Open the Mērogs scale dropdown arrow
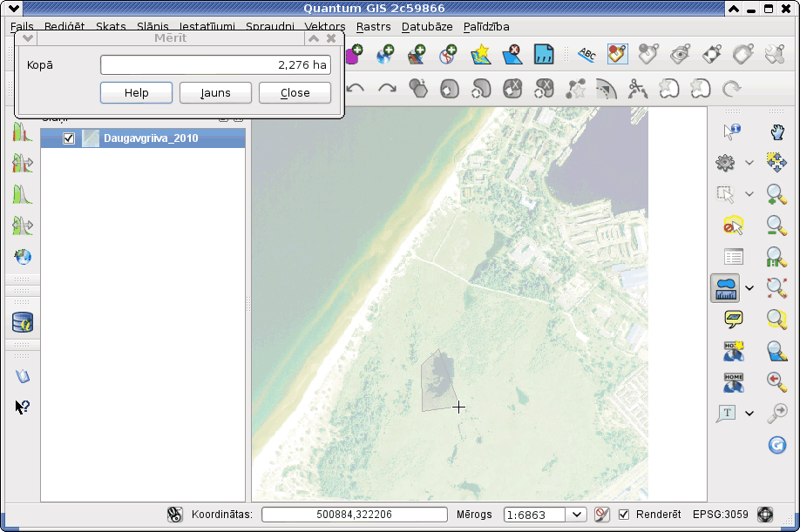The height and width of the screenshot is (532, 800). [577, 515]
